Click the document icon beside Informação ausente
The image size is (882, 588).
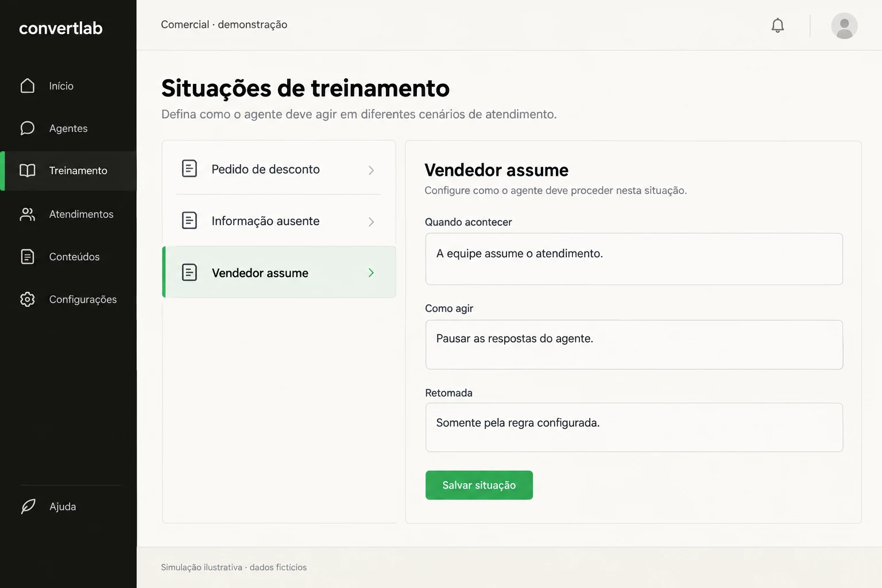[x=189, y=220]
